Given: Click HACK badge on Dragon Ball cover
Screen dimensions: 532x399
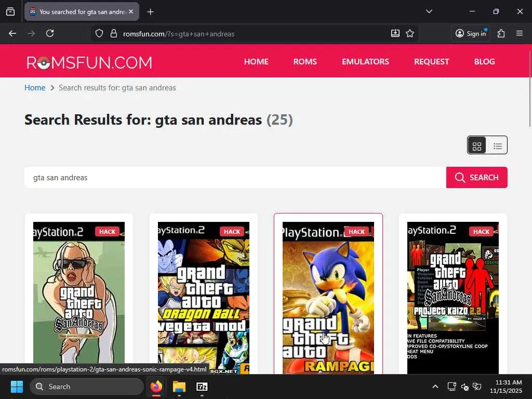Looking at the screenshot, I should pyautogui.click(x=232, y=231).
